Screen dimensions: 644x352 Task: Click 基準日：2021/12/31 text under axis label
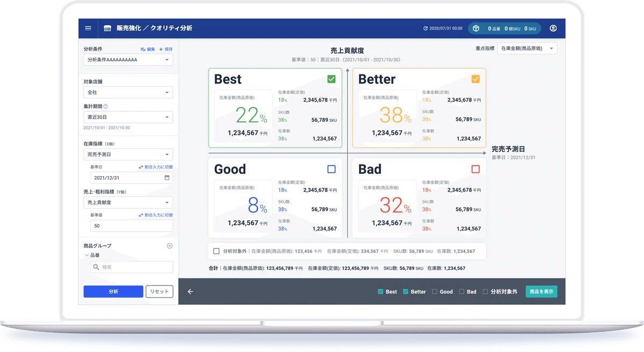(514, 158)
